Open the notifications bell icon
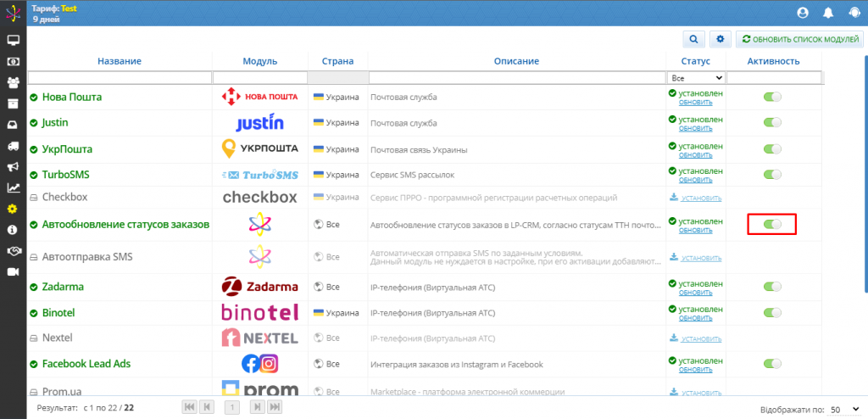This screenshot has width=868, height=419. (x=828, y=14)
